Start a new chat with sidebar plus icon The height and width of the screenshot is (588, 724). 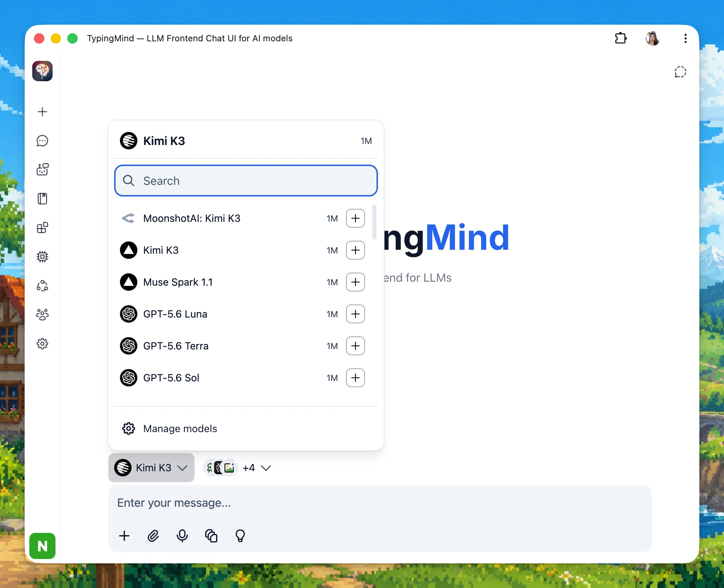(42, 112)
